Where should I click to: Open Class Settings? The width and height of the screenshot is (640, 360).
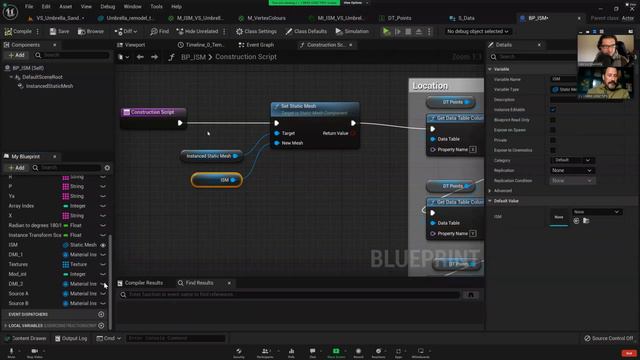click(256, 31)
